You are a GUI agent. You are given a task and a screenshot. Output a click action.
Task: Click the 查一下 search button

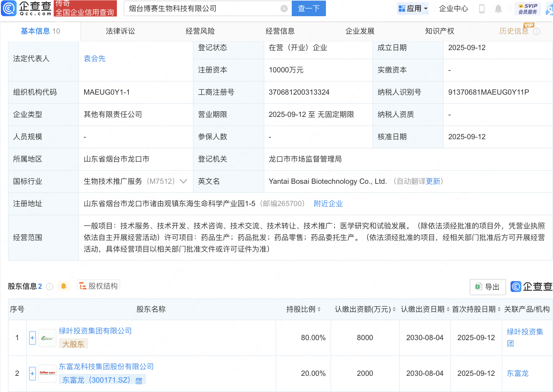[309, 9]
